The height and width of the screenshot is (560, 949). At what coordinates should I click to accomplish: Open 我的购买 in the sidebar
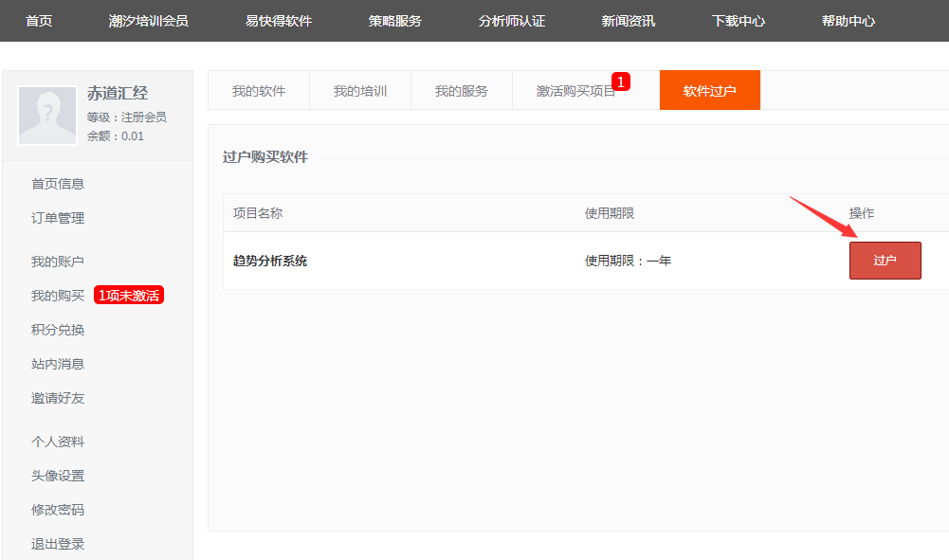(x=58, y=296)
